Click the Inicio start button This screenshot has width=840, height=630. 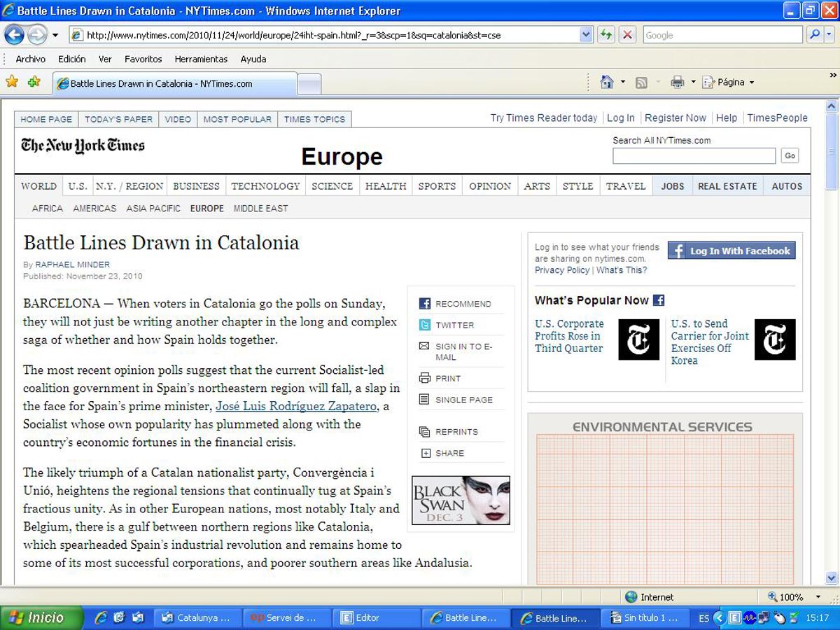[x=42, y=617]
